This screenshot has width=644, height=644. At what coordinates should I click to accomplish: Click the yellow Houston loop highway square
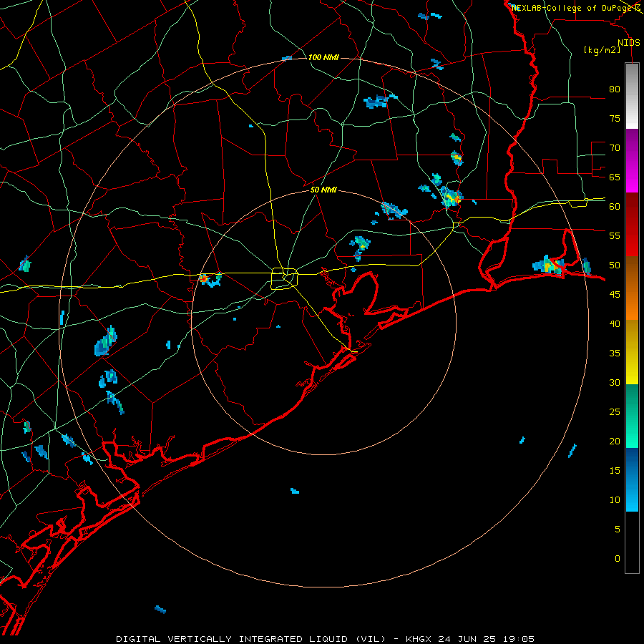[x=285, y=278]
